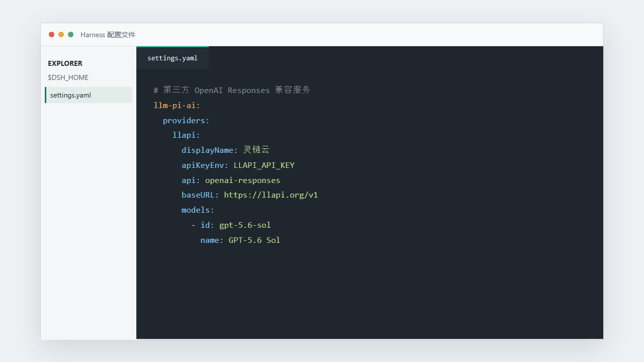The height and width of the screenshot is (362, 644).
Task: Click the value openai-responses
Action: 243,180
